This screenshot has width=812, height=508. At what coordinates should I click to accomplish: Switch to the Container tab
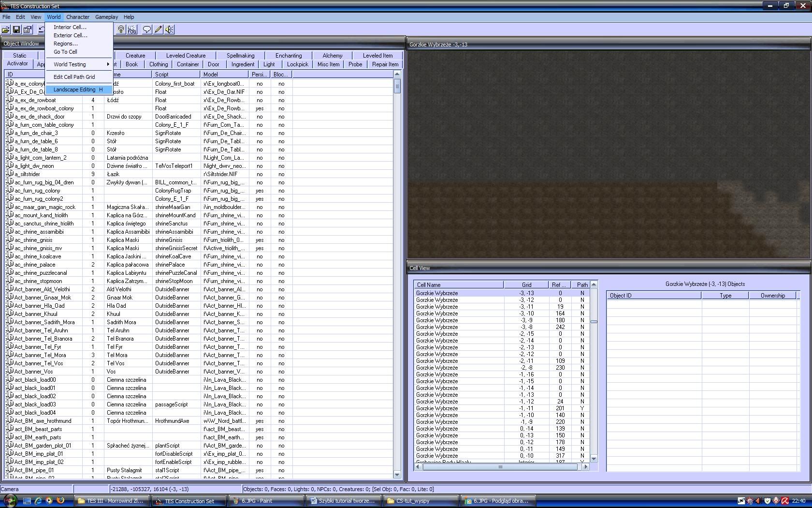coord(188,64)
